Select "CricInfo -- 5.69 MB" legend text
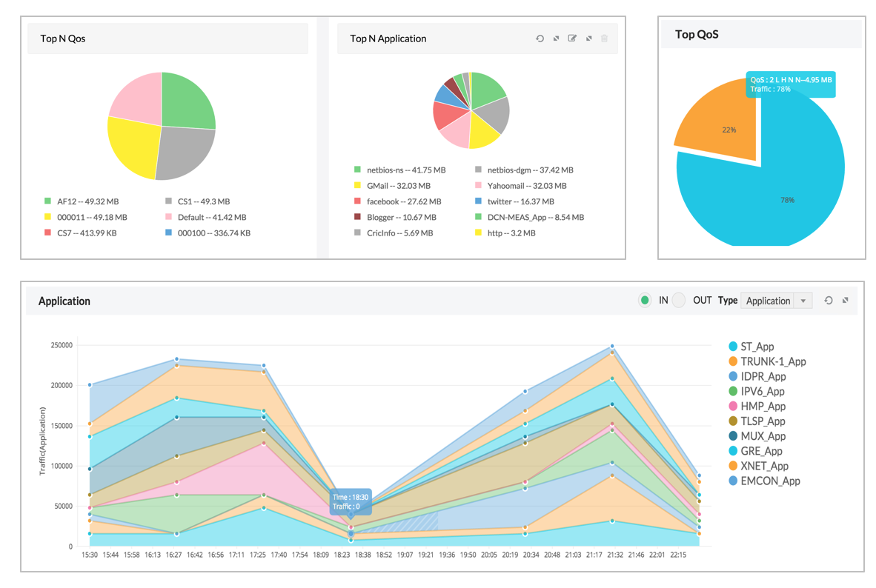This screenshot has height=588, width=876. click(x=400, y=233)
